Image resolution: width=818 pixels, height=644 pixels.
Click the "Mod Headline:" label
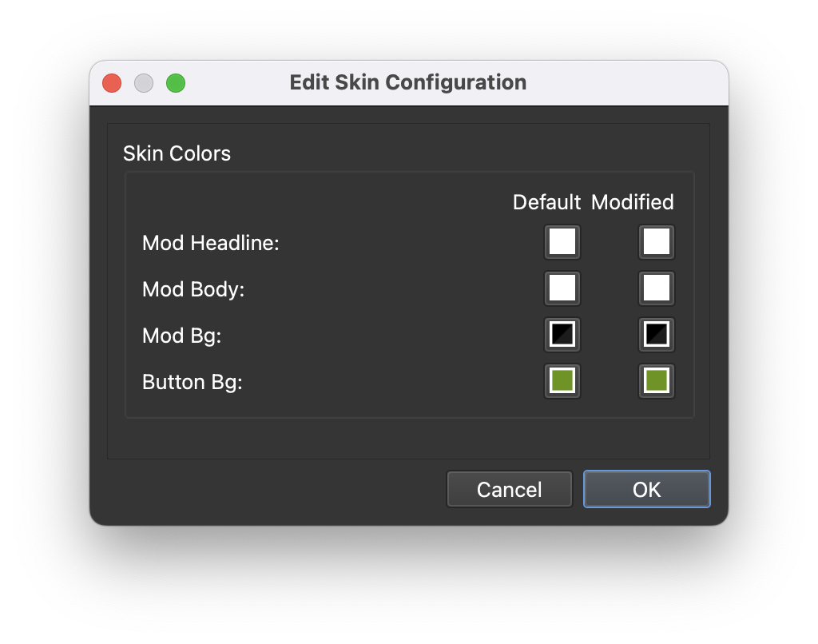[x=211, y=243]
